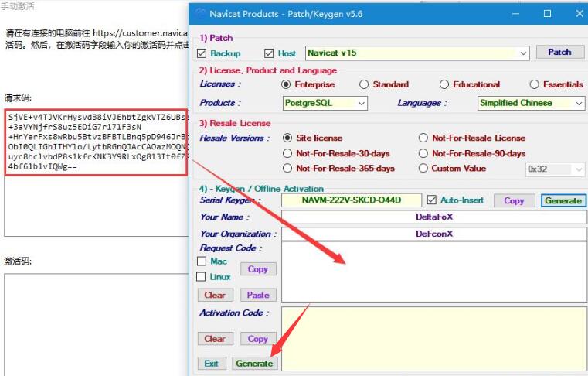
Task: Click the Your Organization field DeFconX
Action: pos(434,234)
